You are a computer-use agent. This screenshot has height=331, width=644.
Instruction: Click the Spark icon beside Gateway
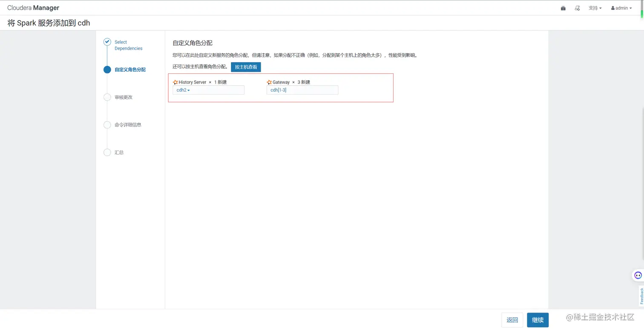(x=269, y=82)
